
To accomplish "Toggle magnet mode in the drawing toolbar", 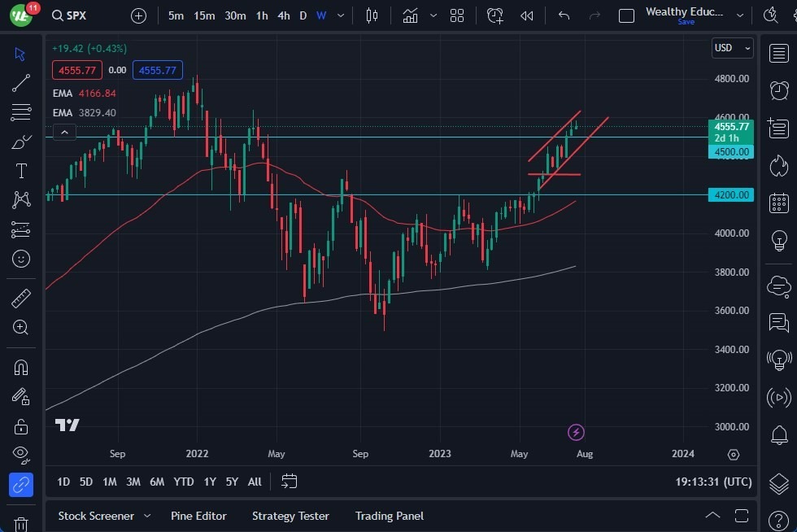I will (x=21, y=367).
